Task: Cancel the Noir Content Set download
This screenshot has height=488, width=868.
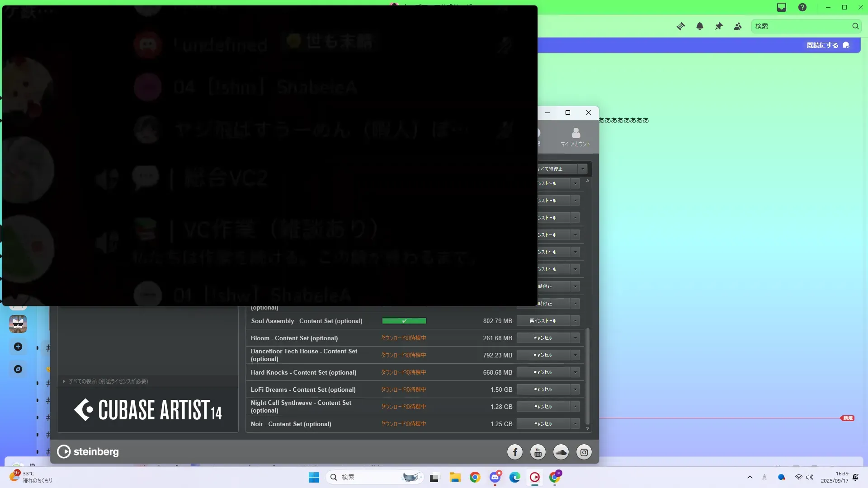Action: pos(543,424)
